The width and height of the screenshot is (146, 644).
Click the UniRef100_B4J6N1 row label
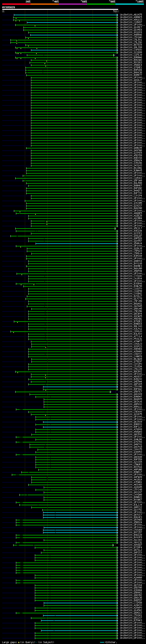point(131,168)
